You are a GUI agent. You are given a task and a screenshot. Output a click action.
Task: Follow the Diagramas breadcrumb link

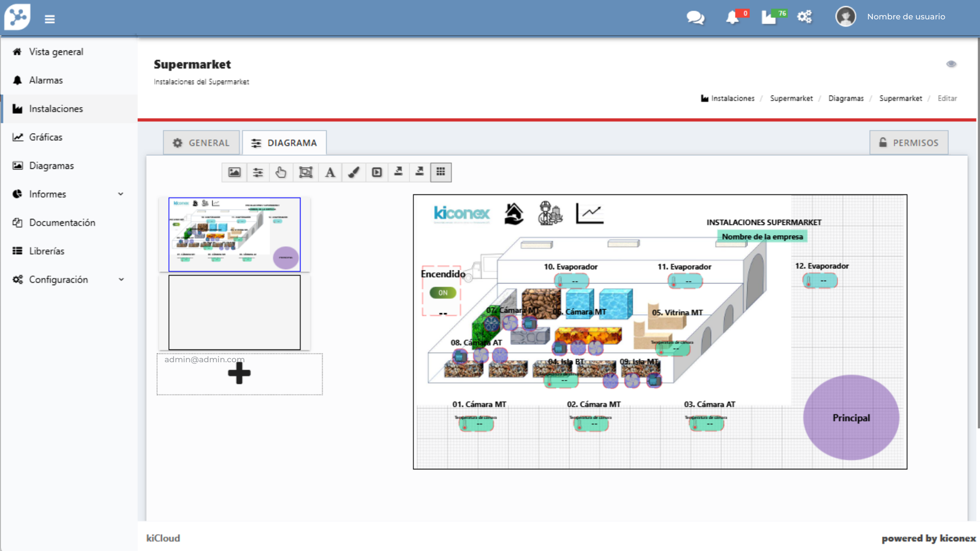coord(846,98)
